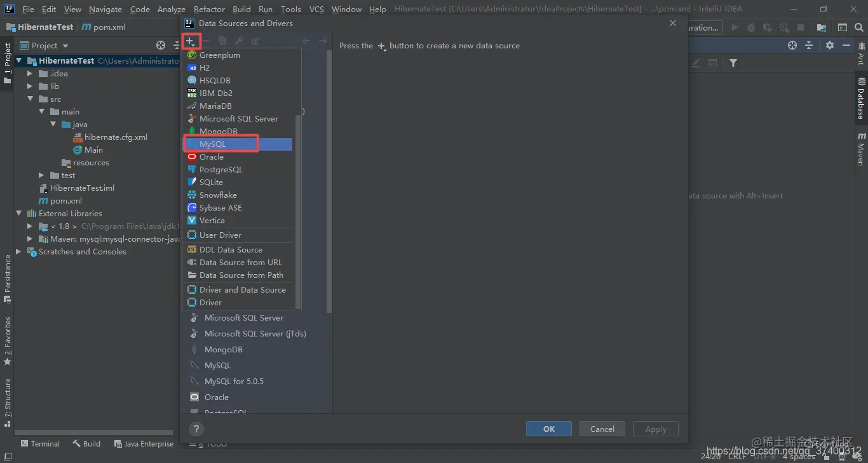The height and width of the screenshot is (463, 868).
Task: Click the project structure icon in main toolbar
Action: (822, 27)
